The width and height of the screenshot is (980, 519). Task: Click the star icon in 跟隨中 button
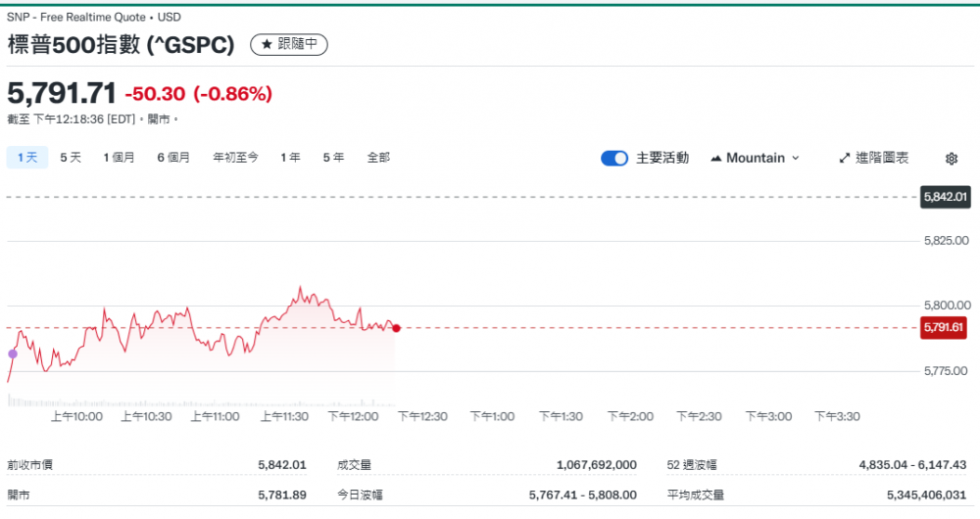(x=267, y=45)
